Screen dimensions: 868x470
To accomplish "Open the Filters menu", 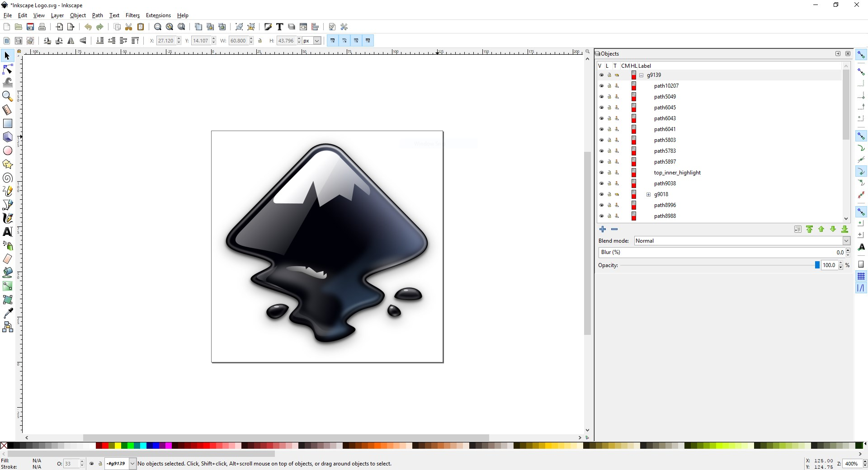I will (x=132, y=15).
